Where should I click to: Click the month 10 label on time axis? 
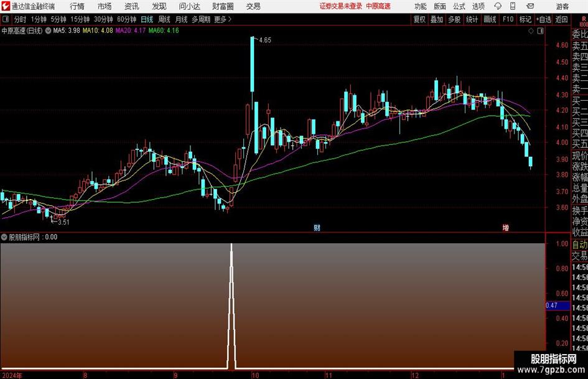[255, 375]
